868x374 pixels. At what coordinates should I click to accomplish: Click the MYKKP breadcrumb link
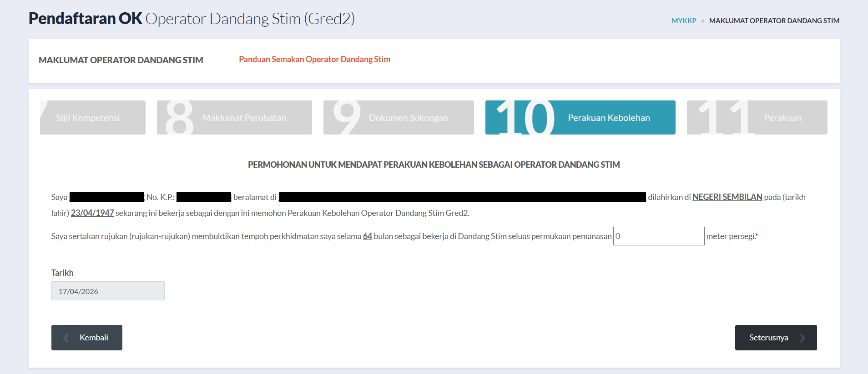(683, 20)
